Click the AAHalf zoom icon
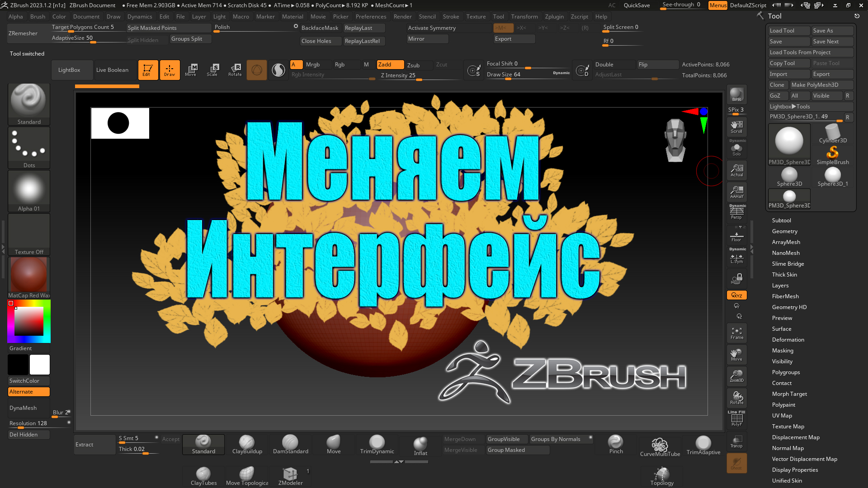The width and height of the screenshot is (868, 488). coord(736,192)
